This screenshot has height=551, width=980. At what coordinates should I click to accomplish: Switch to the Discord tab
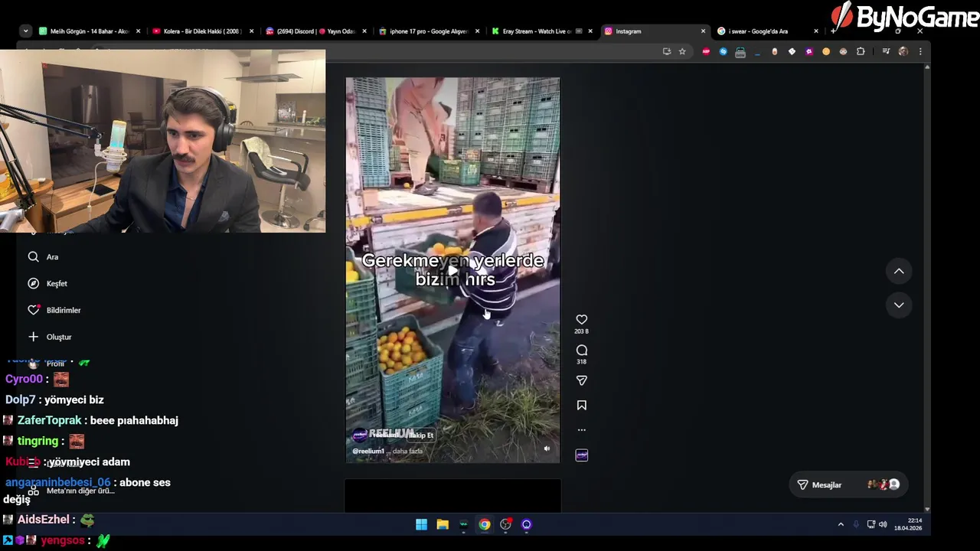[315, 31]
